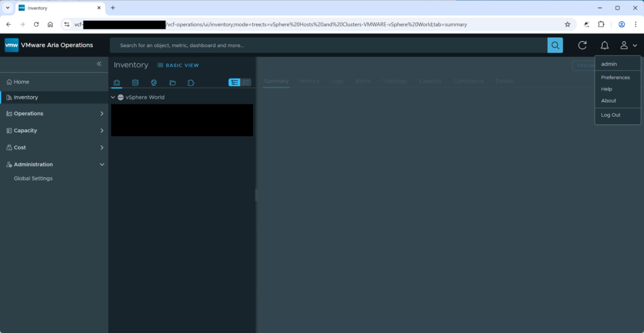Refresh data with the circular arrow icon
The width and height of the screenshot is (644, 333).
coord(582,45)
